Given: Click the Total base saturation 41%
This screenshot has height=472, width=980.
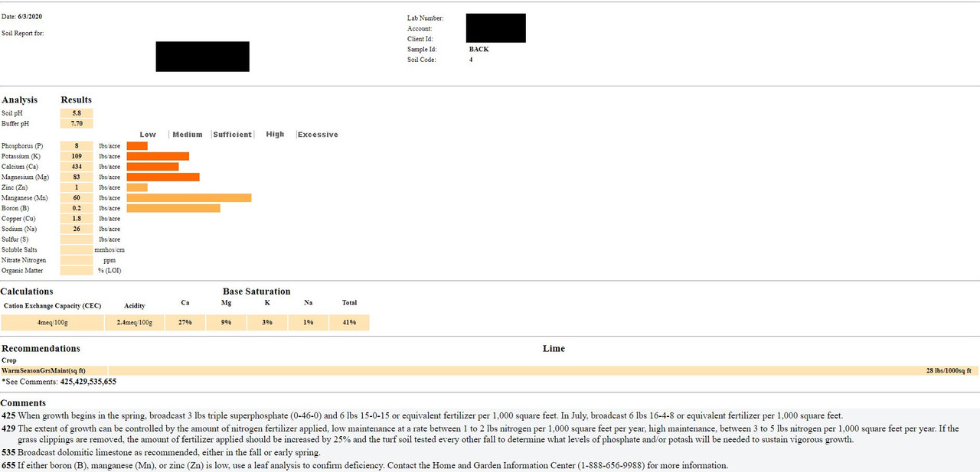Looking at the screenshot, I should (350, 323).
